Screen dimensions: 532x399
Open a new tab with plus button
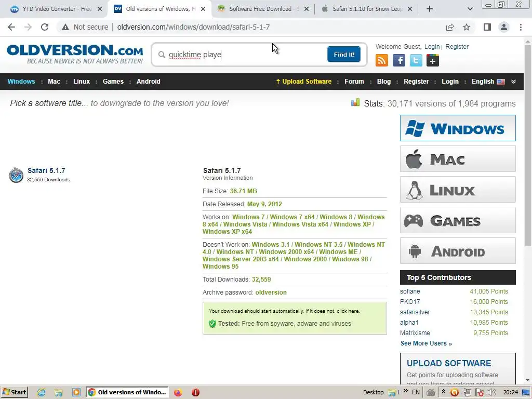[430, 9]
